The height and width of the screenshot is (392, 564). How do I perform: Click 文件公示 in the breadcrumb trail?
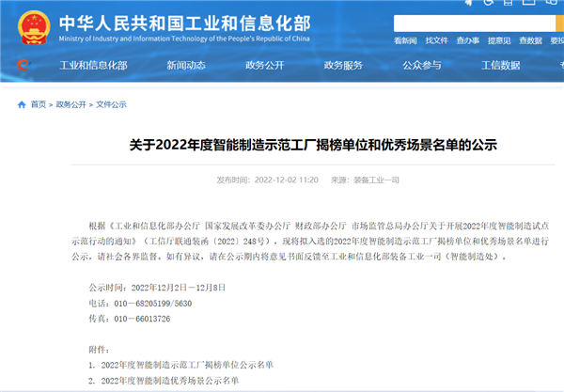point(109,104)
